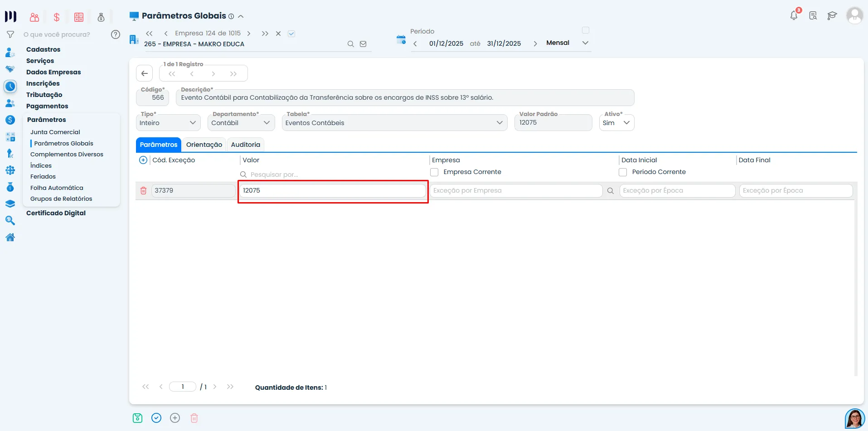
Task: Open the Ativo dropdown showing Sim
Action: [x=616, y=123]
